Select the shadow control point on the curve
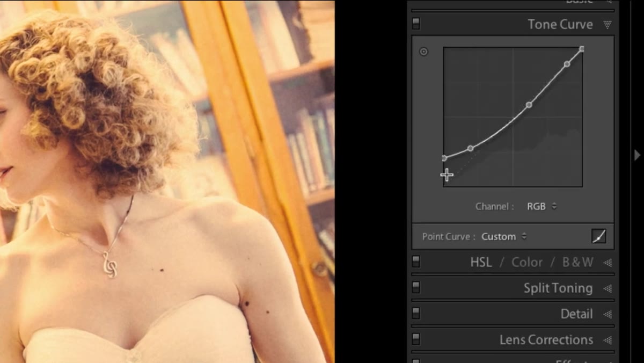Image resolution: width=644 pixels, height=363 pixels. 471,148
